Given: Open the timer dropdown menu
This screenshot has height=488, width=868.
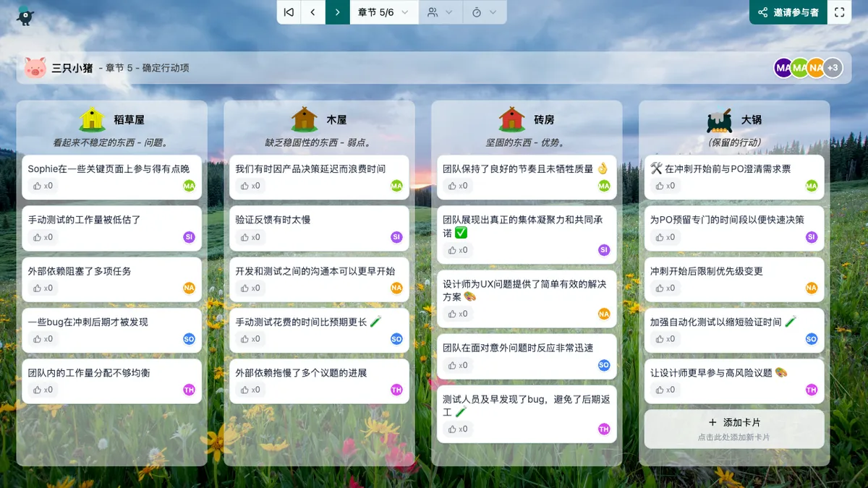Looking at the screenshot, I should [484, 12].
